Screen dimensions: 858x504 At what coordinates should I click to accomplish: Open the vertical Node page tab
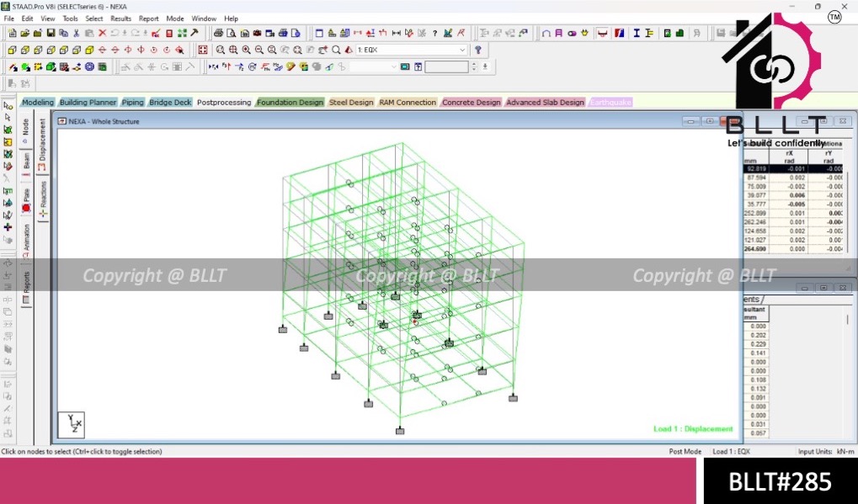[x=26, y=132]
